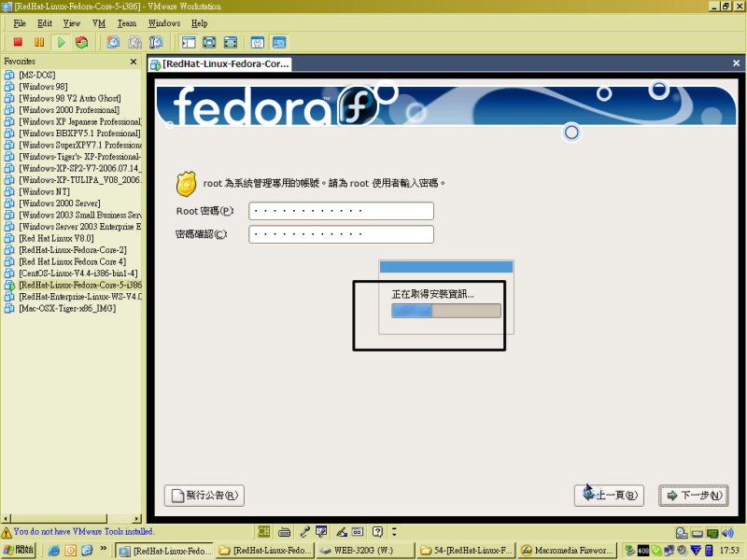
Task: Select [RedHat-Linux-Fedora-Core-5-i386] favorite
Action: click(74, 285)
